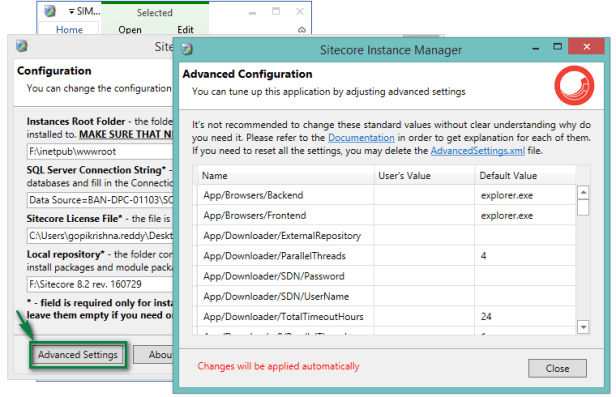Click the settings grid scrollbar thumb
Viewport: 616px width, 397px height.
pos(583,207)
